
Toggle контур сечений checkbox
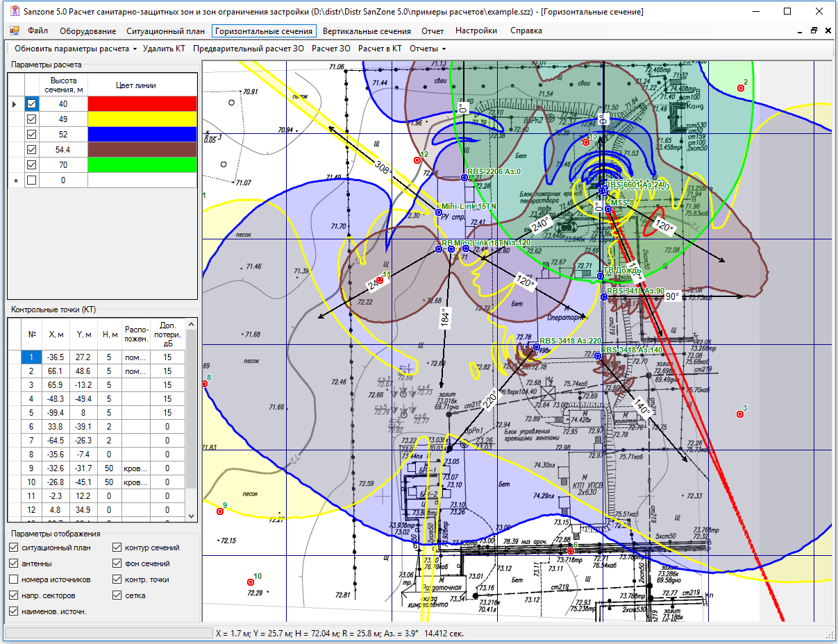pyautogui.click(x=117, y=548)
